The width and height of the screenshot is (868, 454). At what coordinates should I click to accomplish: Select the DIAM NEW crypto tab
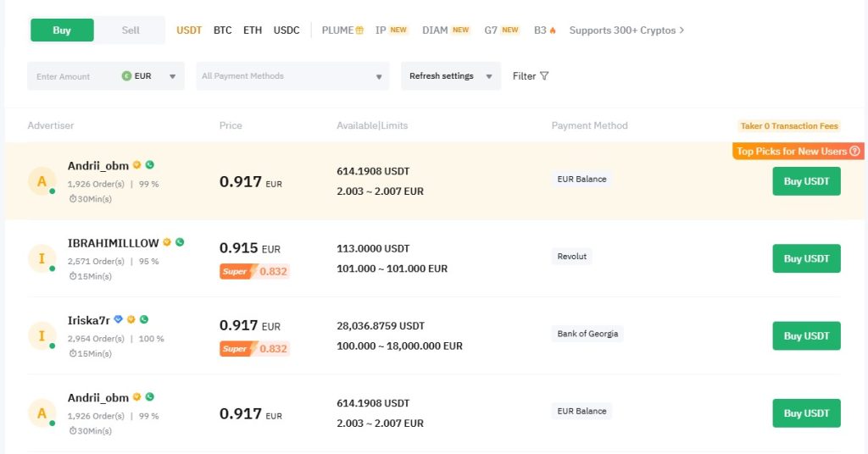tap(446, 30)
